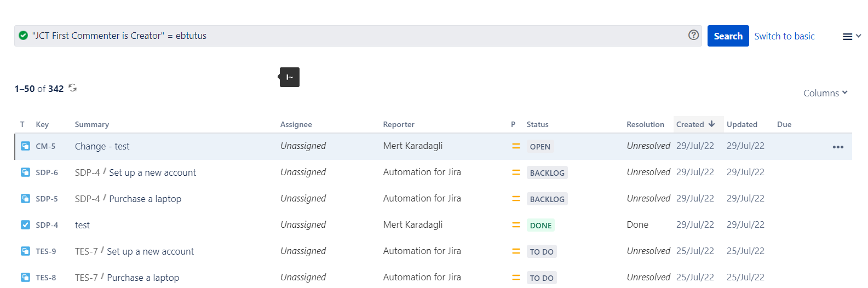
Task: Open SDP-5 'Purchase a laptop' summary
Action: [145, 199]
